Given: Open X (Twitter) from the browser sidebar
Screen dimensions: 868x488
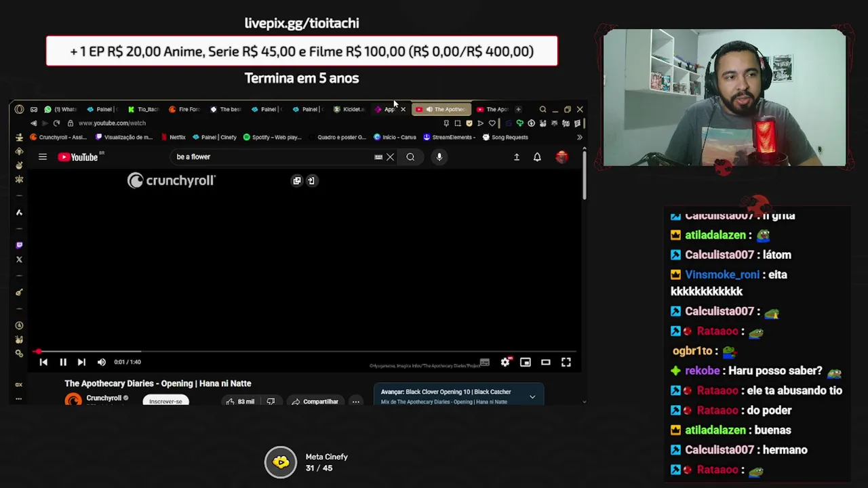Looking at the screenshot, I should pos(19,260).
